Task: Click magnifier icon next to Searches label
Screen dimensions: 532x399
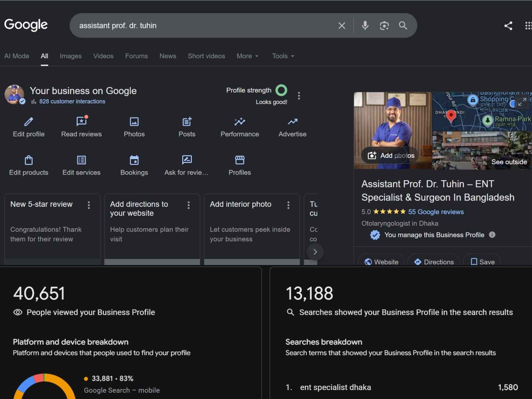Action: click(x=290, y=312)
